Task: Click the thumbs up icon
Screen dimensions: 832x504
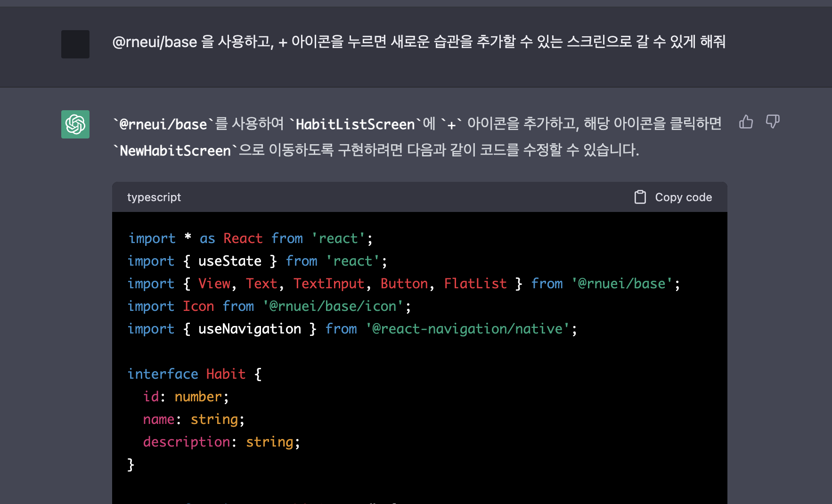Action: [x=746, y=122]
